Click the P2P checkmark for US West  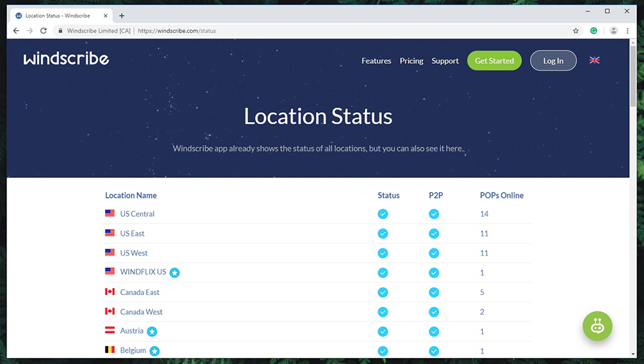433,253
